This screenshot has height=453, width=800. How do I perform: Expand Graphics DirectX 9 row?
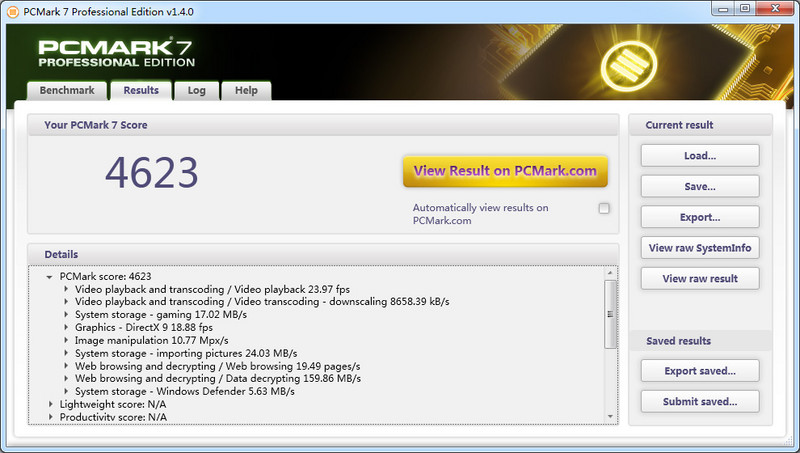(x=66, y=327)
